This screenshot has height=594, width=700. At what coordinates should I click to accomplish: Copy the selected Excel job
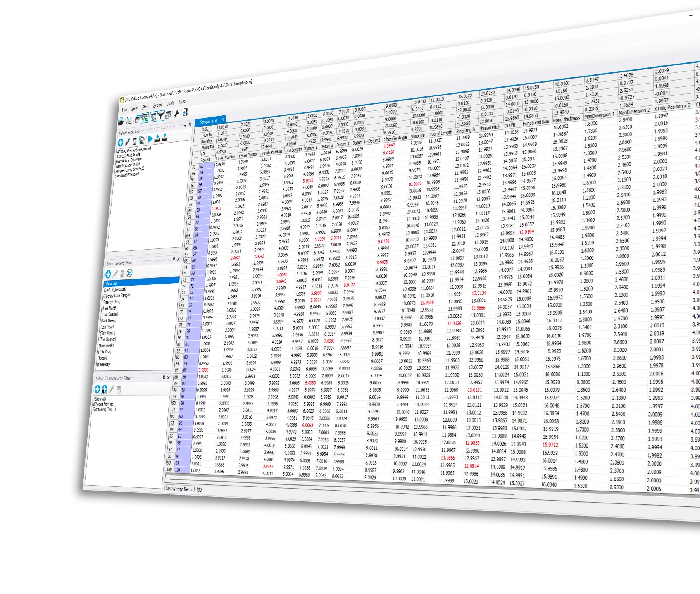coord(141,140)
